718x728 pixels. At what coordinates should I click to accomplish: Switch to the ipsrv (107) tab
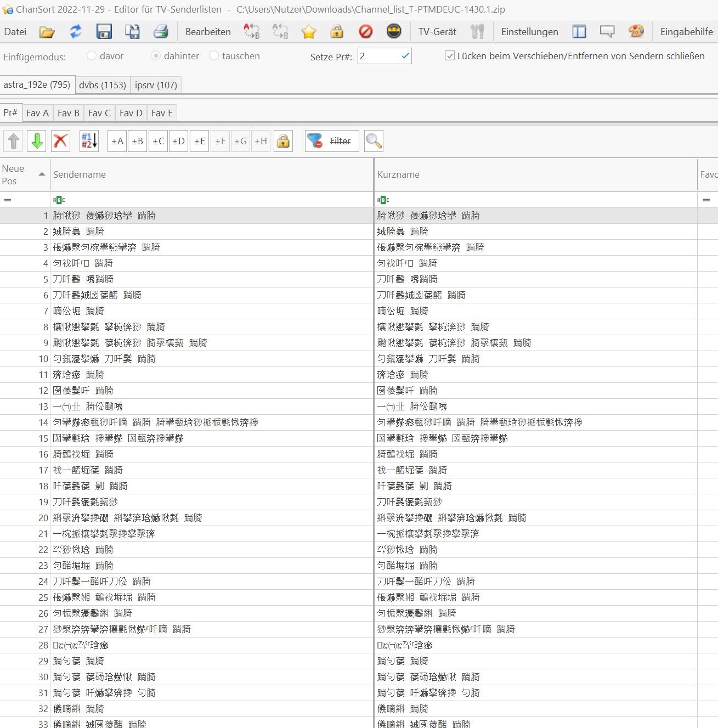(156, 85)
